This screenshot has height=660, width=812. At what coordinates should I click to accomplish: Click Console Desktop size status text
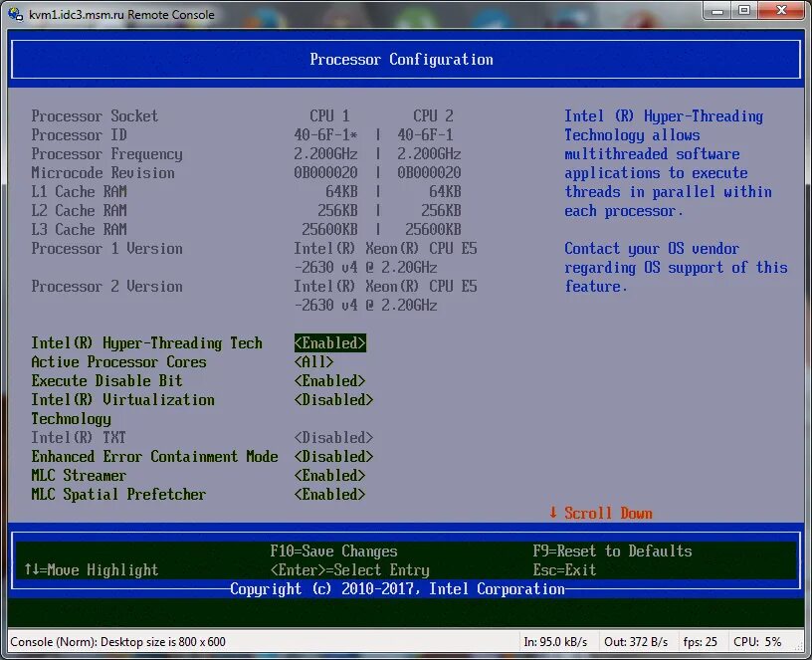pos(117,642)
